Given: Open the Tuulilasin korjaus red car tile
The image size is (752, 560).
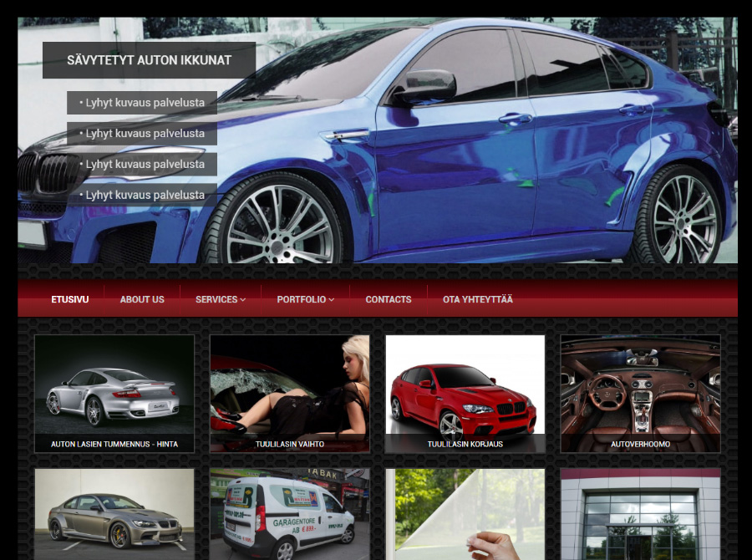Looking at the screenshot, I should (465, 394).
